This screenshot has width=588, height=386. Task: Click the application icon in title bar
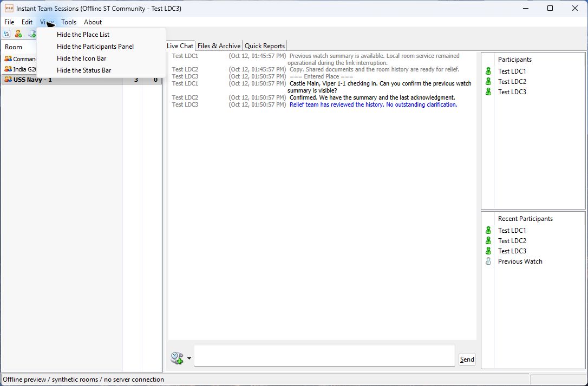(9, 8)
